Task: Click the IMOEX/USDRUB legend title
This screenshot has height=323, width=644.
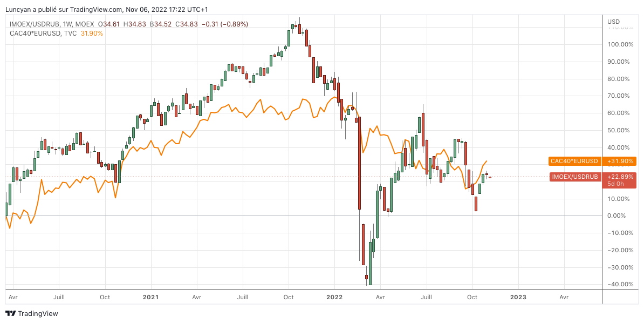Action: (34, 24)
